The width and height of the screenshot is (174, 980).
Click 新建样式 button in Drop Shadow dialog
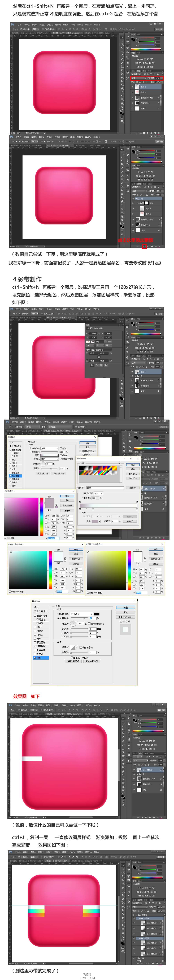pyautogui.click(x=125, y=617)
